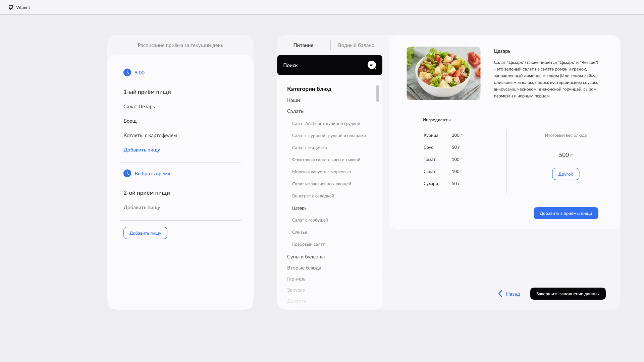The image size is (644, 362).
Task: Open the Caesar salad photo
Action: pos(443,73)
